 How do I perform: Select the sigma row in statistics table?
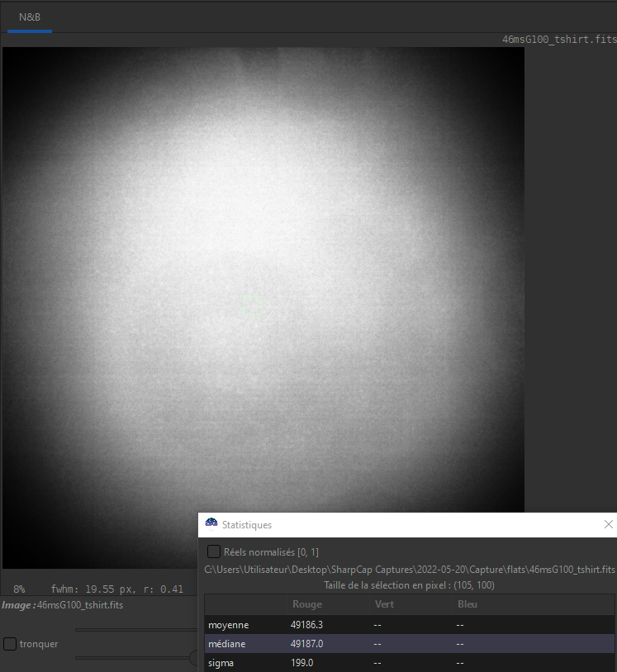[410, 663]
